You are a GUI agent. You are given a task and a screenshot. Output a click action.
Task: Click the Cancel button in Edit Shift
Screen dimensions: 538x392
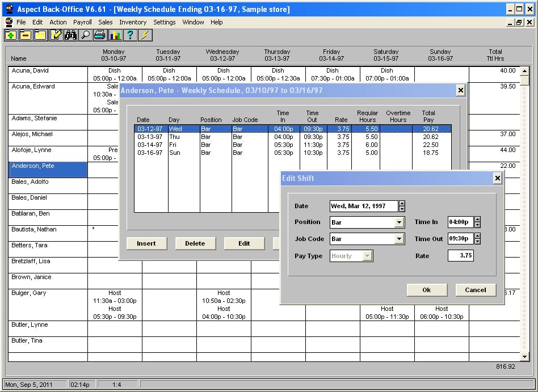475,290
